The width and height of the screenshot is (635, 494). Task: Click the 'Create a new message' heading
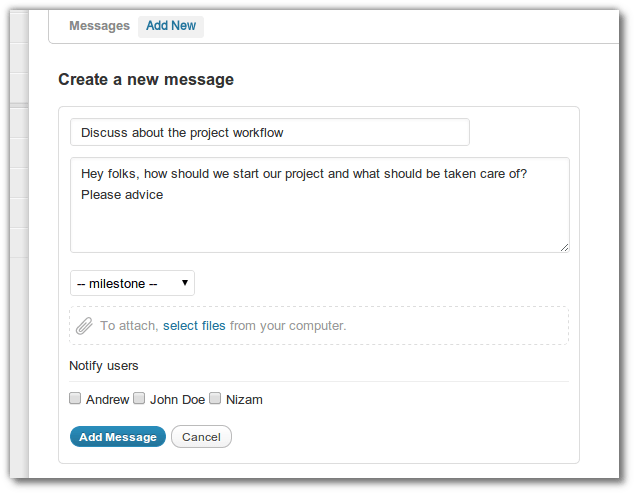[146, 79]
